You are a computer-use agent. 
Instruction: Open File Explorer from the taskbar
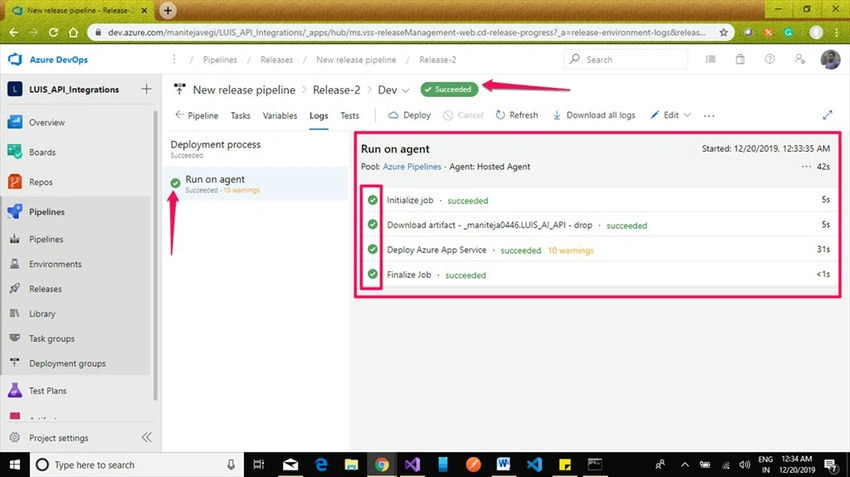point(351,465)
